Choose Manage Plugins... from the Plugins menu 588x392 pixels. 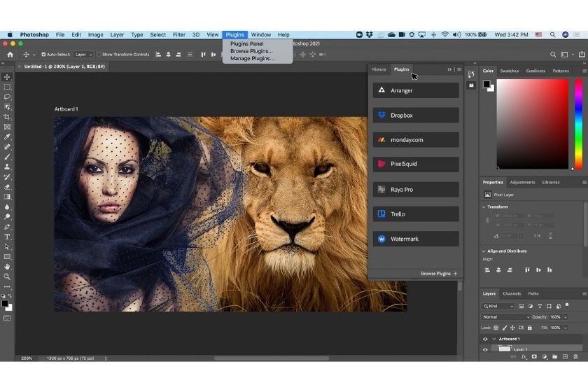click(252, 59)
